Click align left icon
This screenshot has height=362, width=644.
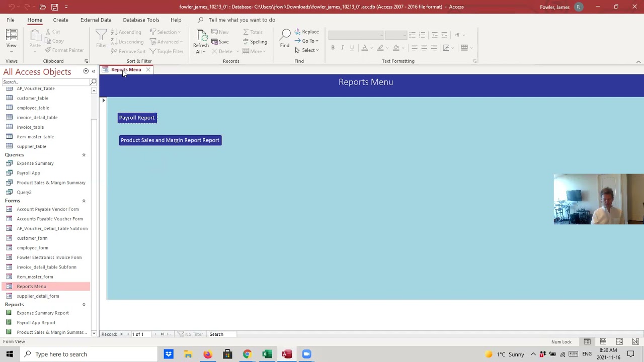414,48
